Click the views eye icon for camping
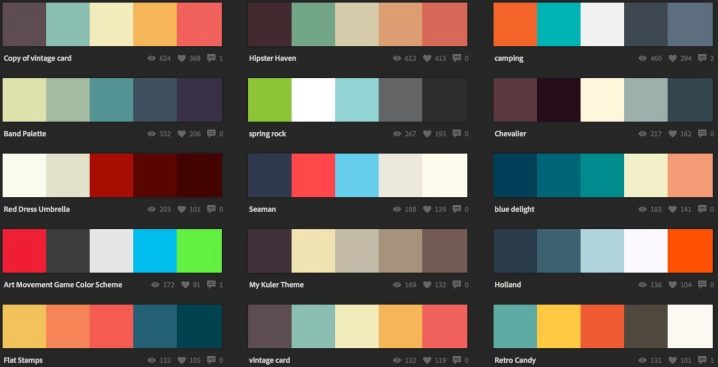 642,58
